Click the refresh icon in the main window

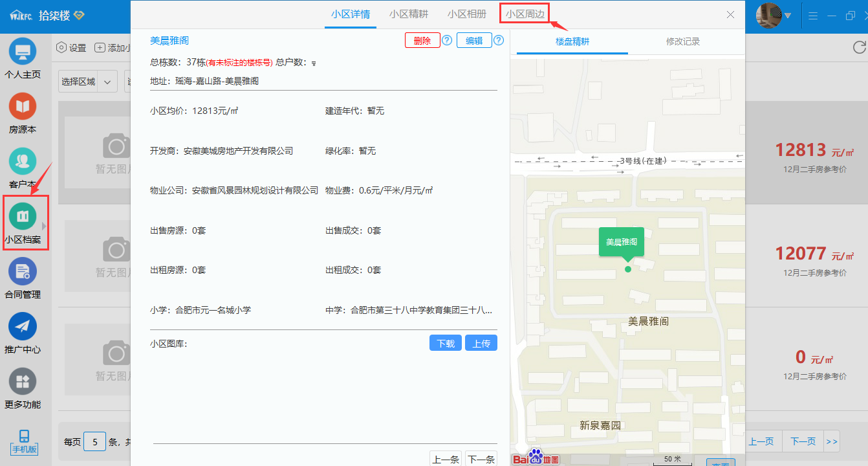pyautogui.click(x=859, y=47)
